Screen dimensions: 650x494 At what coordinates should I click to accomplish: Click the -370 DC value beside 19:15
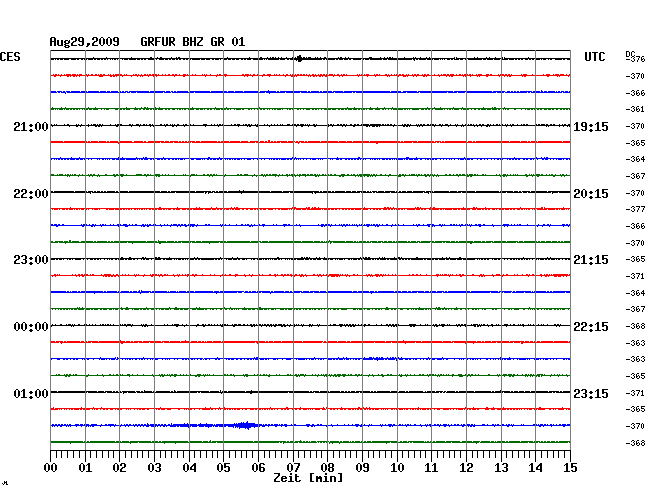[x=635, y=126]
